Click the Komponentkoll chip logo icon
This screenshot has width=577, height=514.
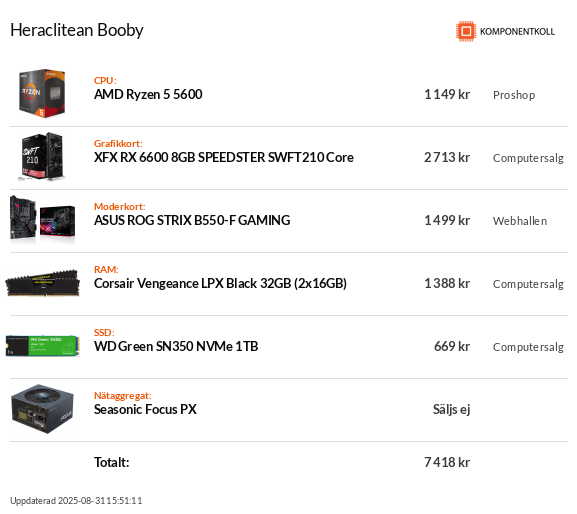point(466,31)
